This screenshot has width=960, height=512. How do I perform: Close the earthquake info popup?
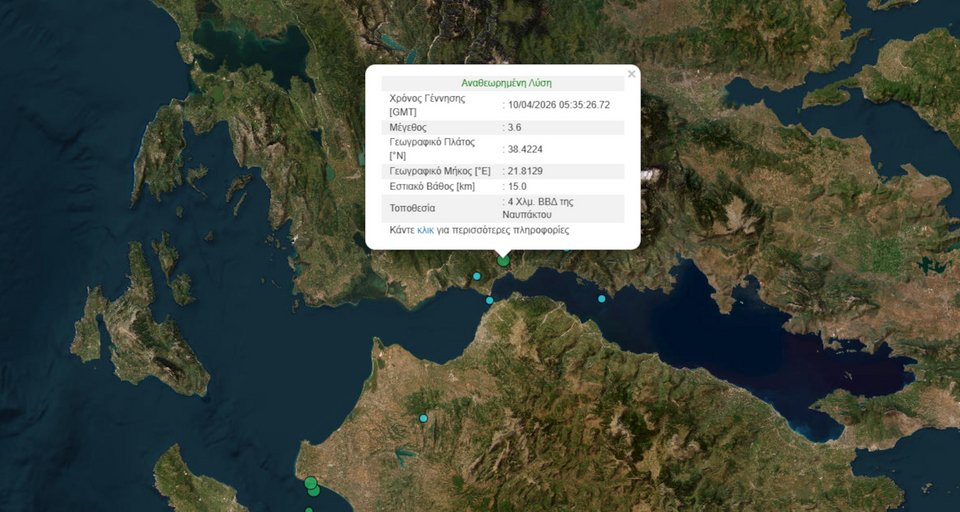click(631, 74)
